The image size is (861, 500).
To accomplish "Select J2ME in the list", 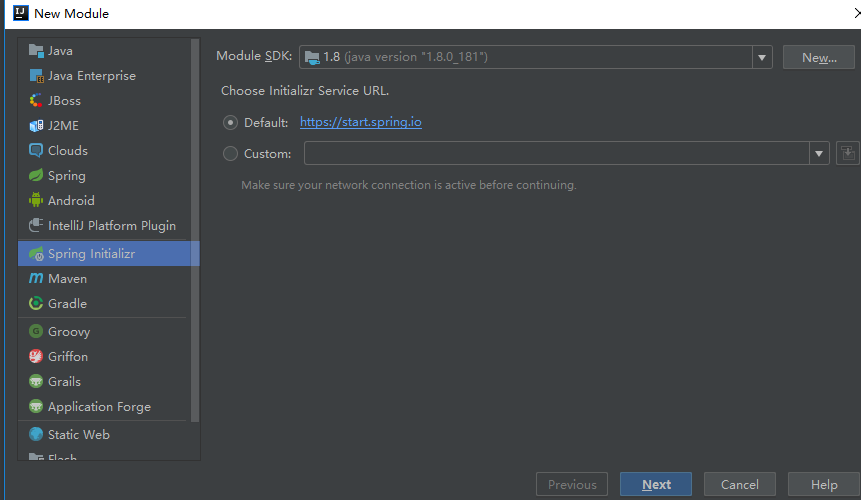I will point(104,126).
